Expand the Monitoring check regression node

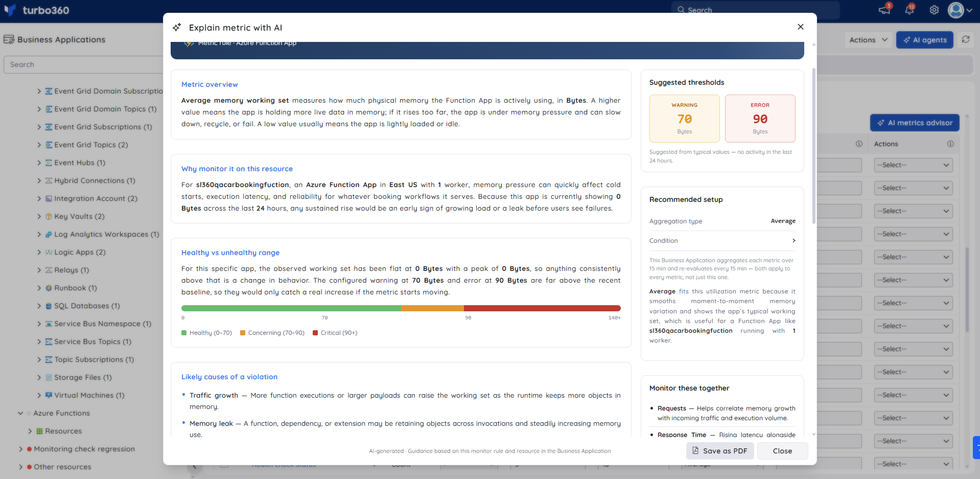point(21,449)
